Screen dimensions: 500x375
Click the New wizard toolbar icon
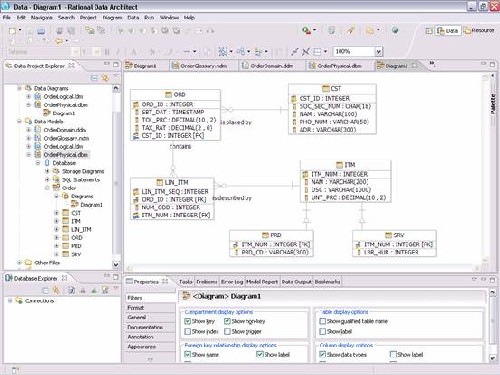point(13,31)
